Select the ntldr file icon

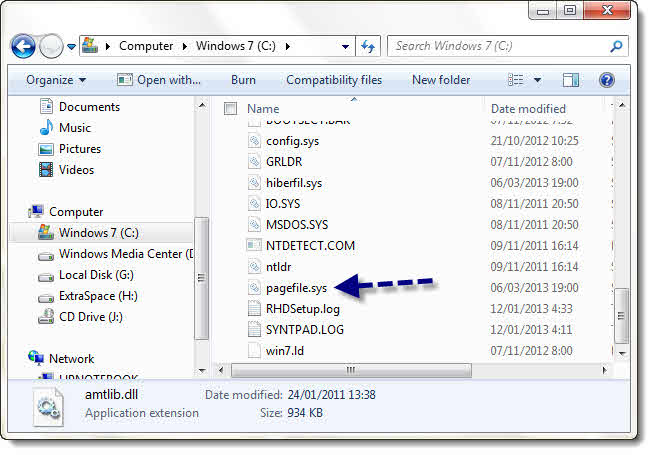click(x=254, y=266)
